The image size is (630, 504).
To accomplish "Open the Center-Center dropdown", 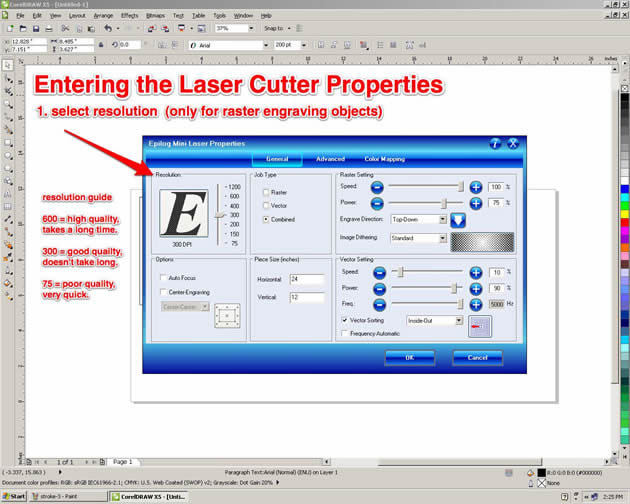I will coord(205,307).
